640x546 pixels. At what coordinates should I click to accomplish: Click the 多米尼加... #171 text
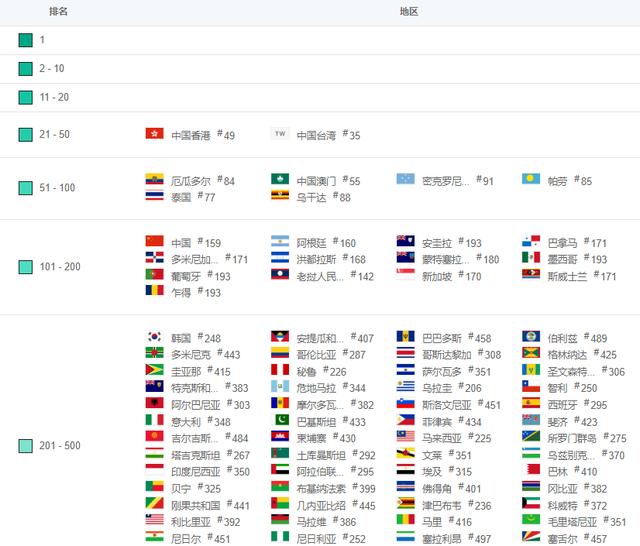209,259
